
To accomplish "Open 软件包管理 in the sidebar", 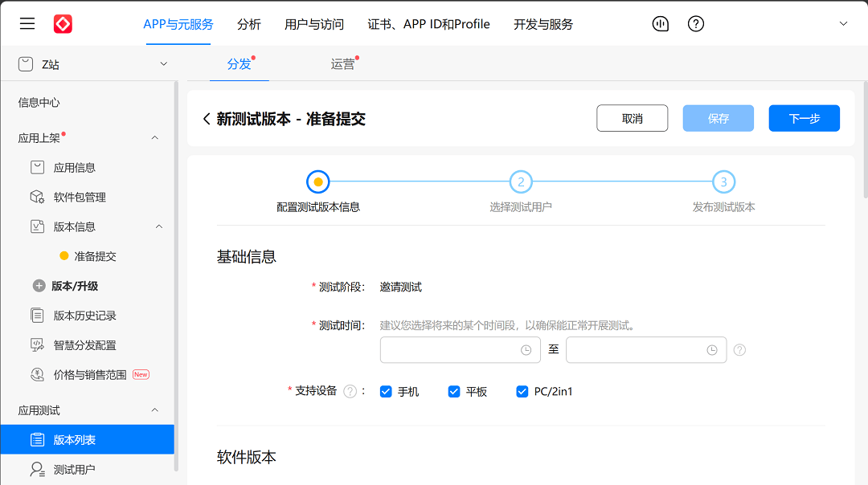I will click(x=80, y=197).
